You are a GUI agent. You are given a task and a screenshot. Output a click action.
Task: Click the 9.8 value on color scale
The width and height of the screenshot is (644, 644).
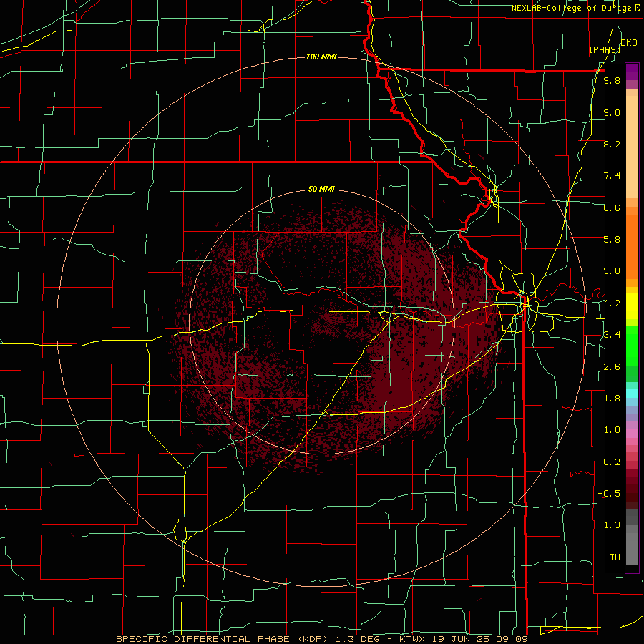[612, 81]
